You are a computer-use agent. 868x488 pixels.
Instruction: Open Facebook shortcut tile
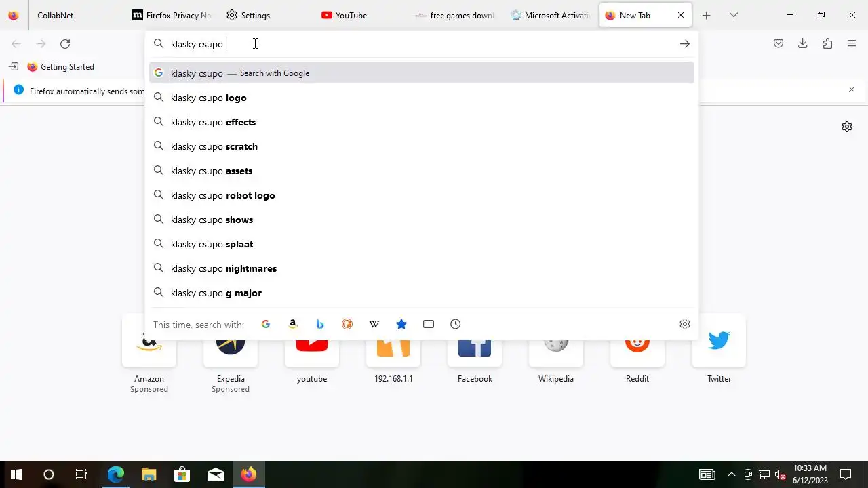point(475,349)
